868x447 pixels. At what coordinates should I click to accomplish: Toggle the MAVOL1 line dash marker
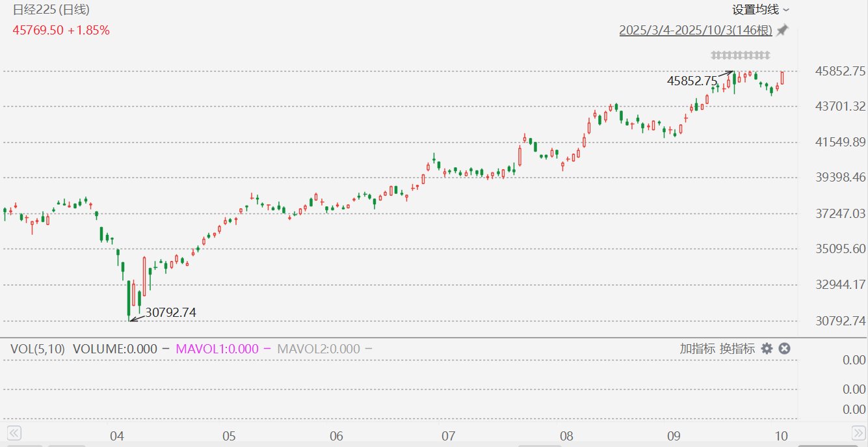pyautogui.click(x=267, y=349)
